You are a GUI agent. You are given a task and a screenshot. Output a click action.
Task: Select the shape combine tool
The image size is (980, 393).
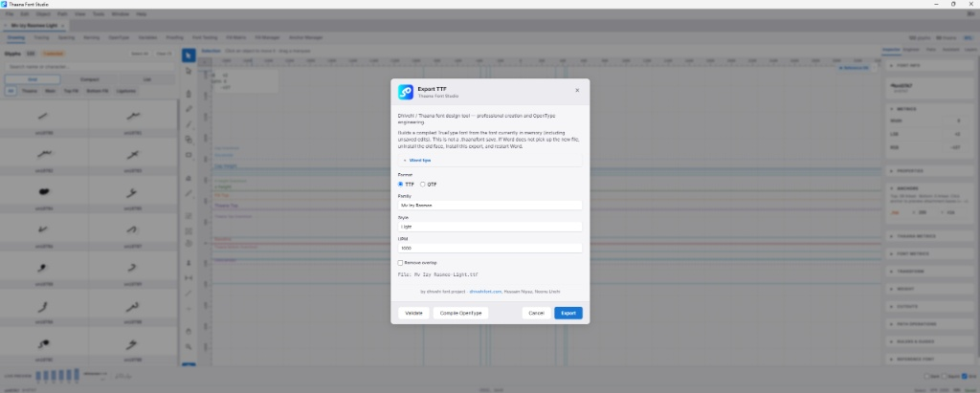tap(189, 140)
